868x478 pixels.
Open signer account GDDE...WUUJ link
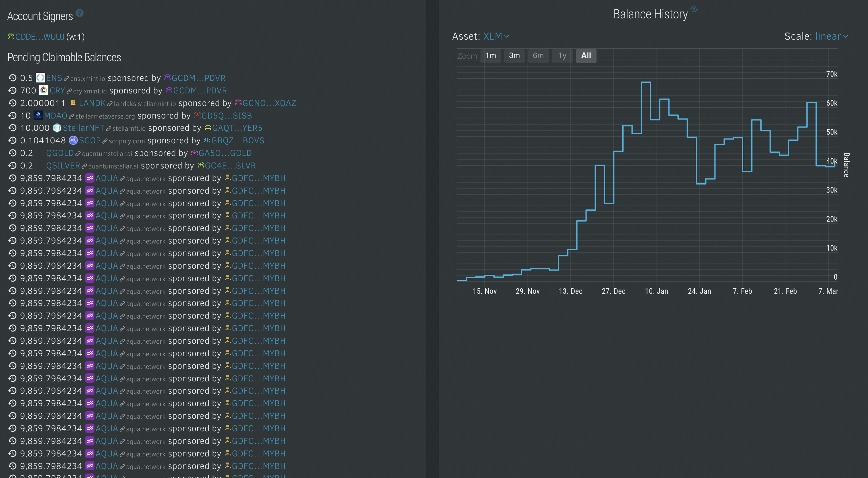pos(40,37)
